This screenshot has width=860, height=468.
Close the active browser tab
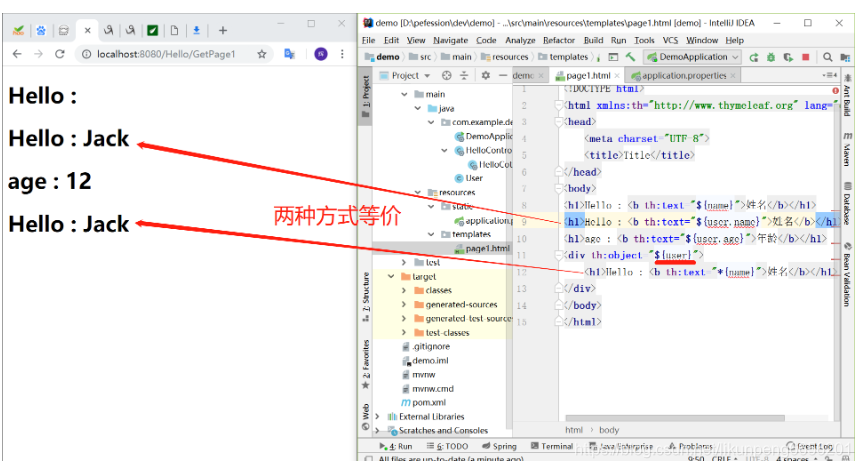point(87,30)
